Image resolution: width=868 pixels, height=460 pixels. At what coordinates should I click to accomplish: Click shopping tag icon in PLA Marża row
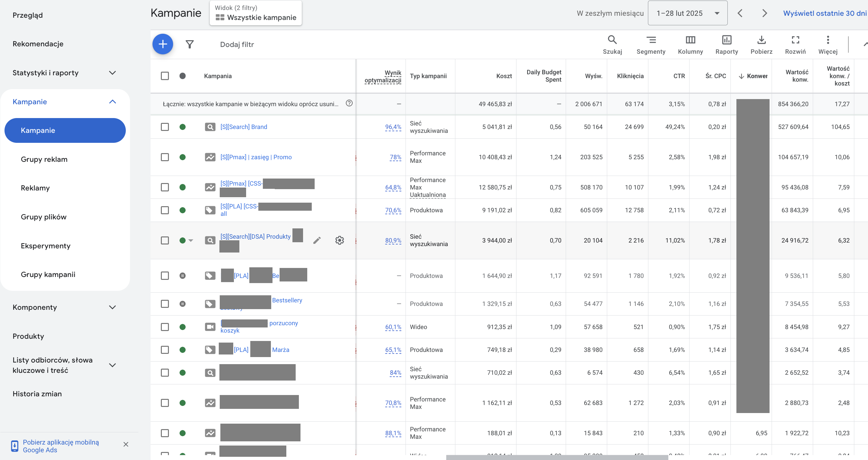pyautogui.click(x=210, y=350)
